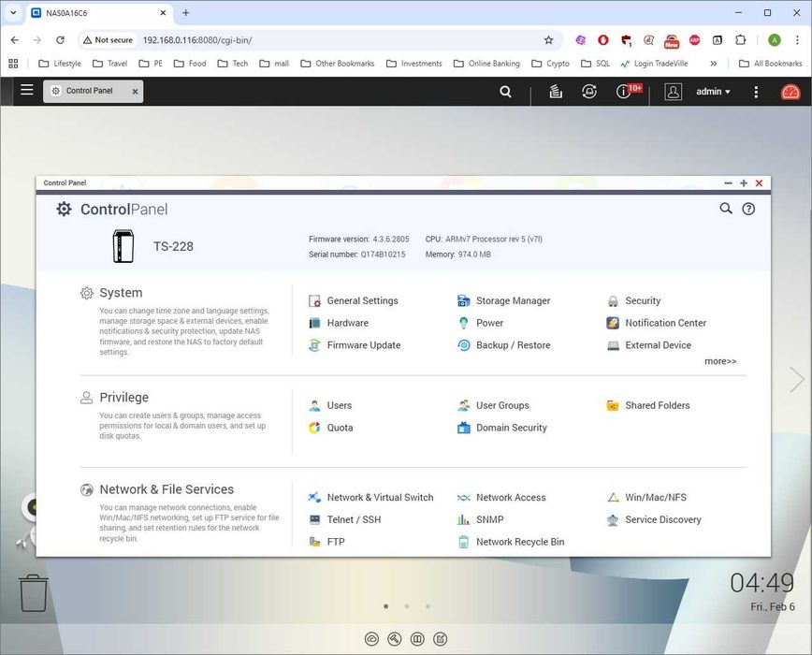The image size is (812, 655).
Task: Open Network Recycle Bin settings
Action: (x=511, y=542)
